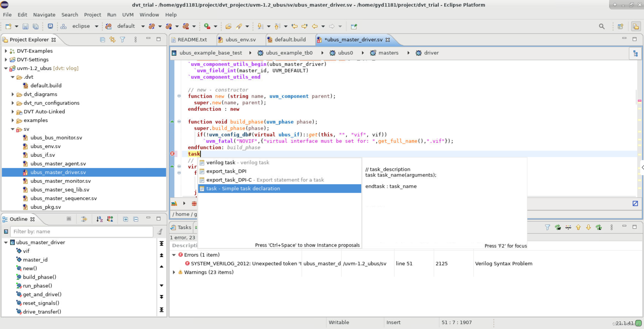Open Project Explorer view menu dots
Screen dimensions: 644x329
[x=136, y=40]
